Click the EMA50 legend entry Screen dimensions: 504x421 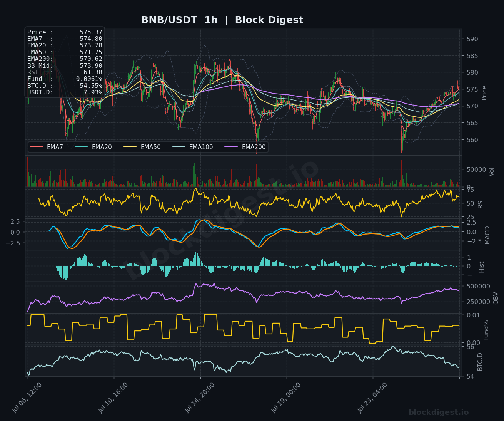tap(142, 147)
